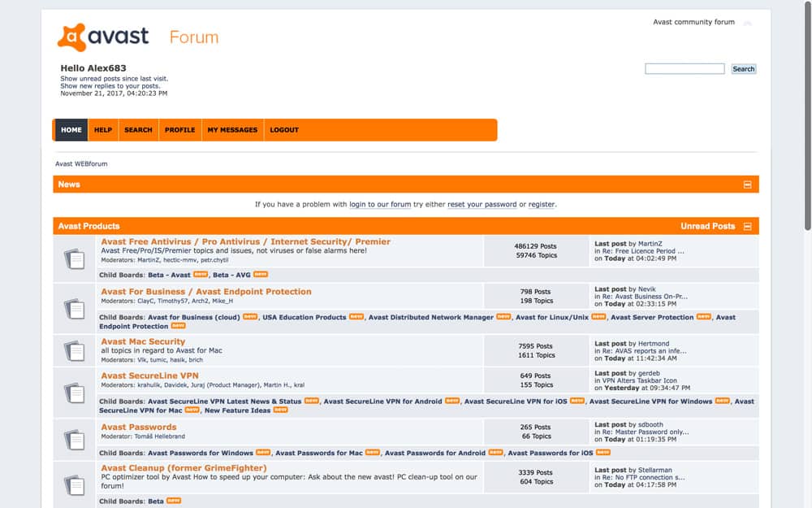Open the Avast Products category title
The width and height of the screenshot is (812, 508).
pos(89,227)
